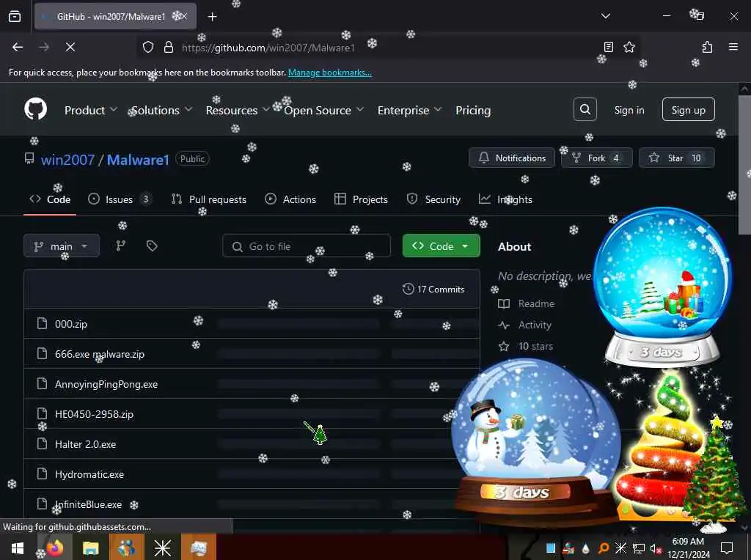
Task: Open HE0450-2958.zip file
Action: tap(95, 414)
